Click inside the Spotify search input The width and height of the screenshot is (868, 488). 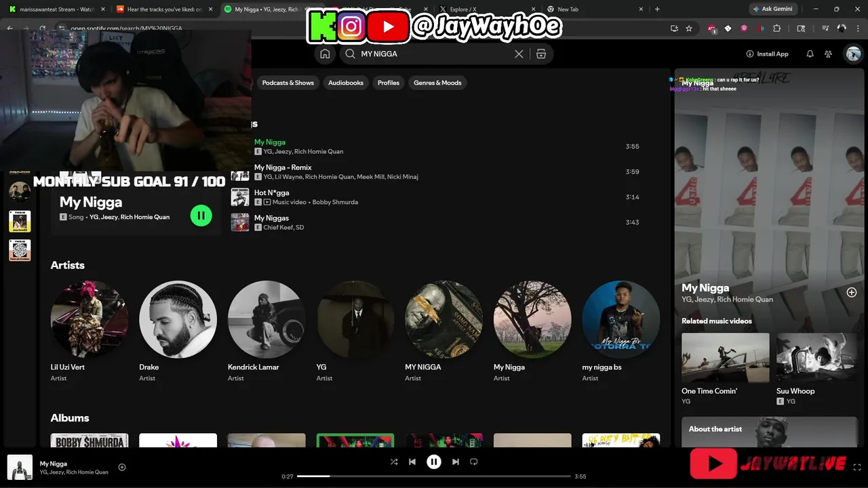[x=434, y=54]
